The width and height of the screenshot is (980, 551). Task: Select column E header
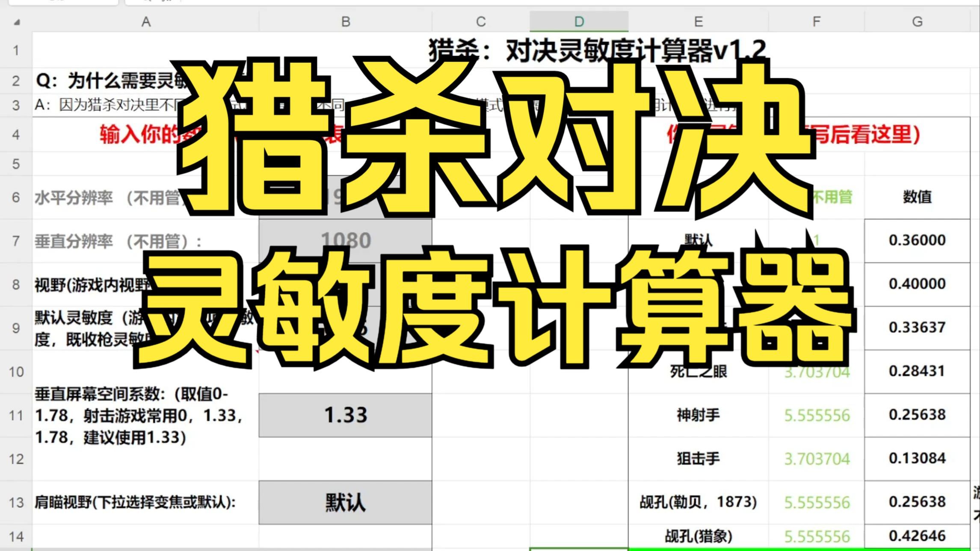(x=699, y=21)
